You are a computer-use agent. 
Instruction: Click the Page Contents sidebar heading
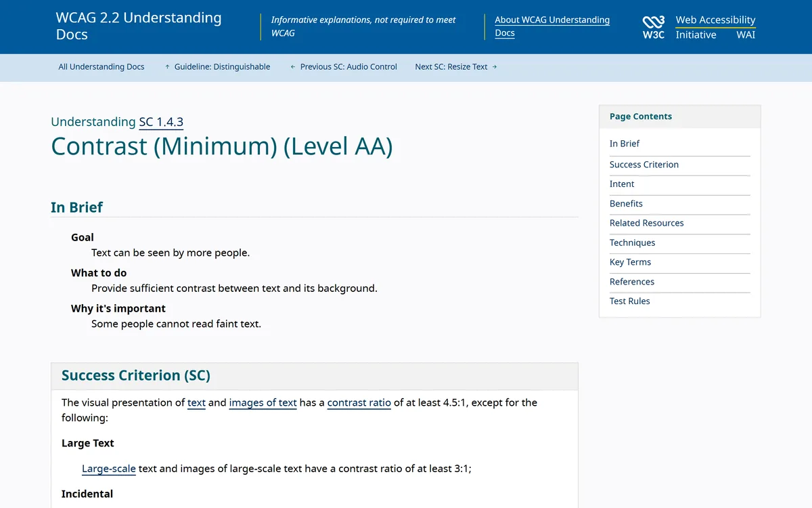tap(641, 117)
